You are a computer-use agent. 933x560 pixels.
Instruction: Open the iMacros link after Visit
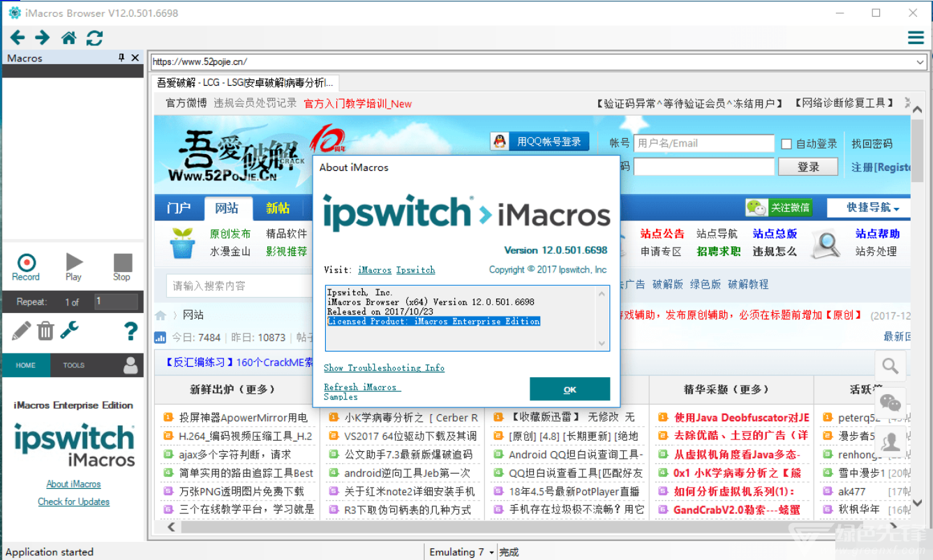[x=375, y=270]
